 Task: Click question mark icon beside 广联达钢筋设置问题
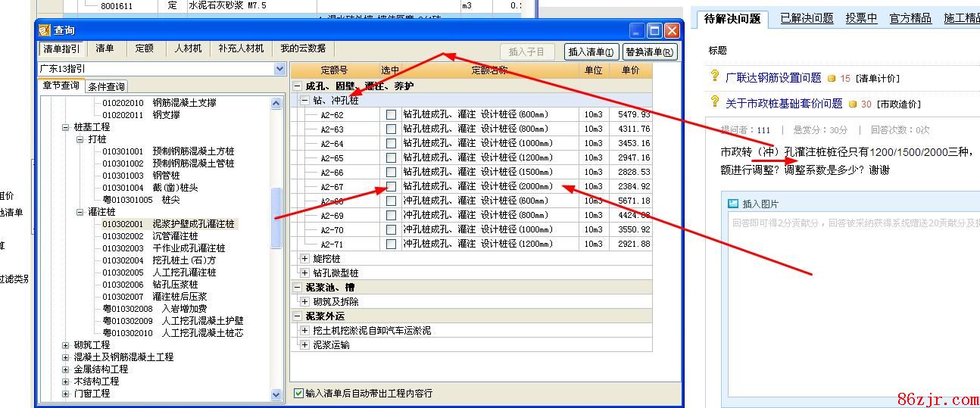(x=714, y=76)
